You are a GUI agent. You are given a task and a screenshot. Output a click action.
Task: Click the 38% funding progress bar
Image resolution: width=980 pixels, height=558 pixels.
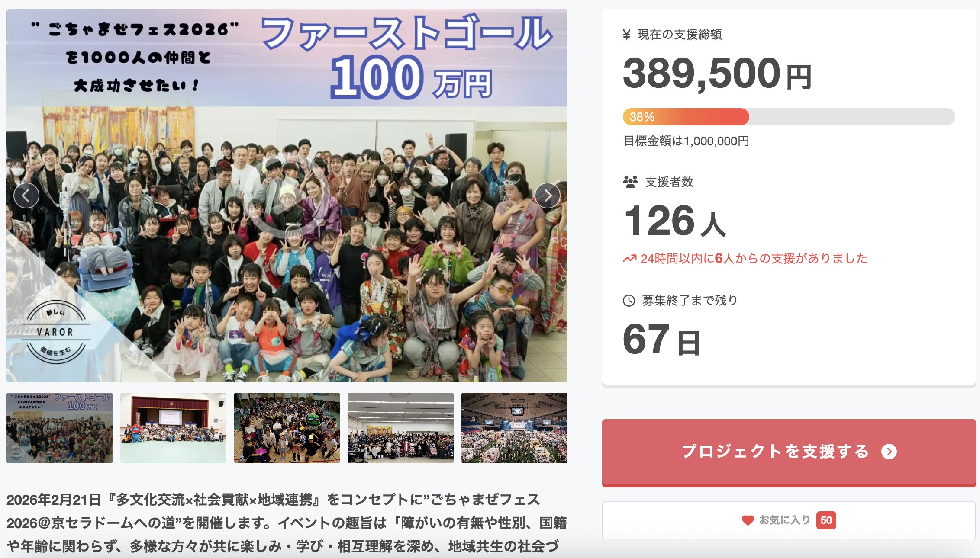click(788, 117)
